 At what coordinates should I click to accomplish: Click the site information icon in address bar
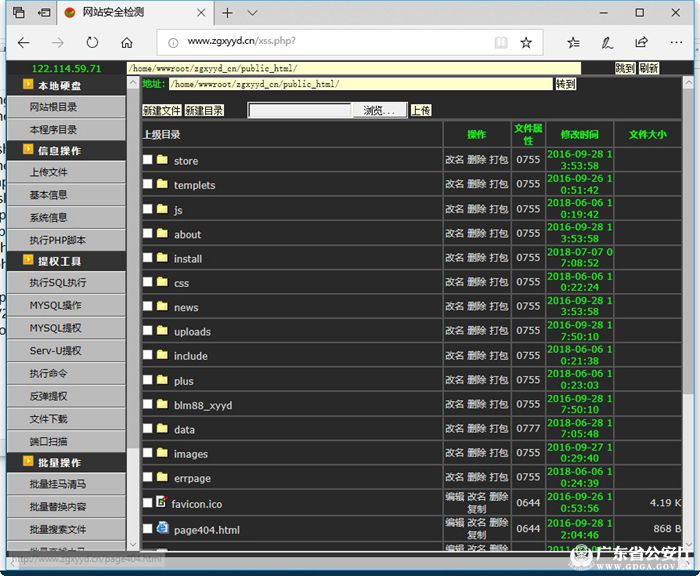pos(173,43)
